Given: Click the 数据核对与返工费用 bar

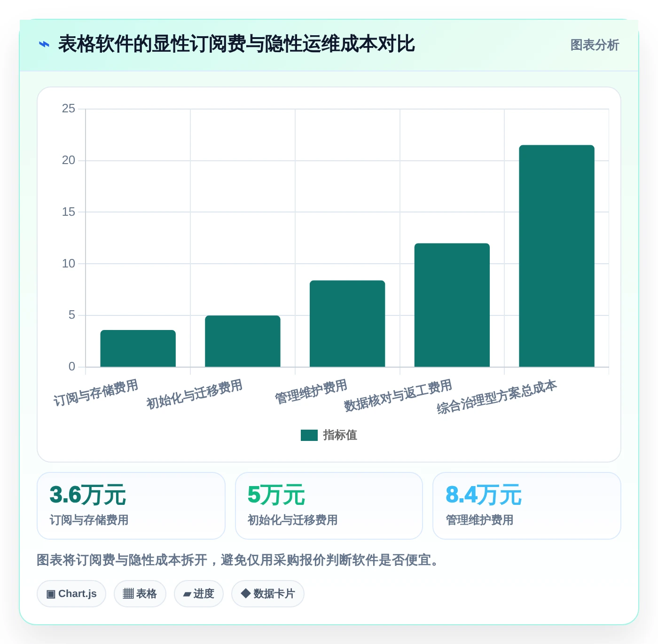Looking at the screenshot, I should pyautogui.click(x=452, y=305).
